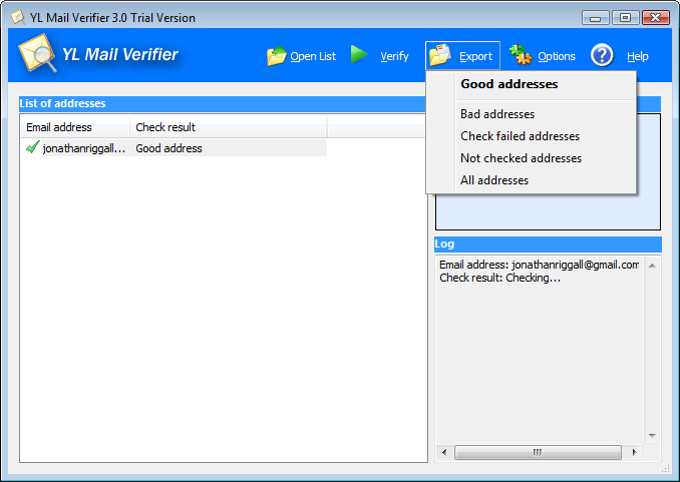Click the Log panel header
This screenshot has height=482, width=680.
point(548,244)
